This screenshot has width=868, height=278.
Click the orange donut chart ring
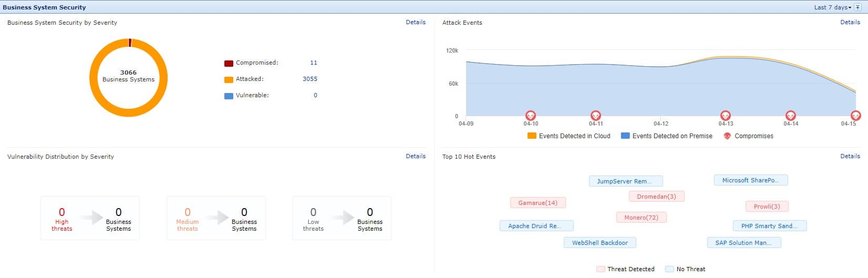coord(93,79)
